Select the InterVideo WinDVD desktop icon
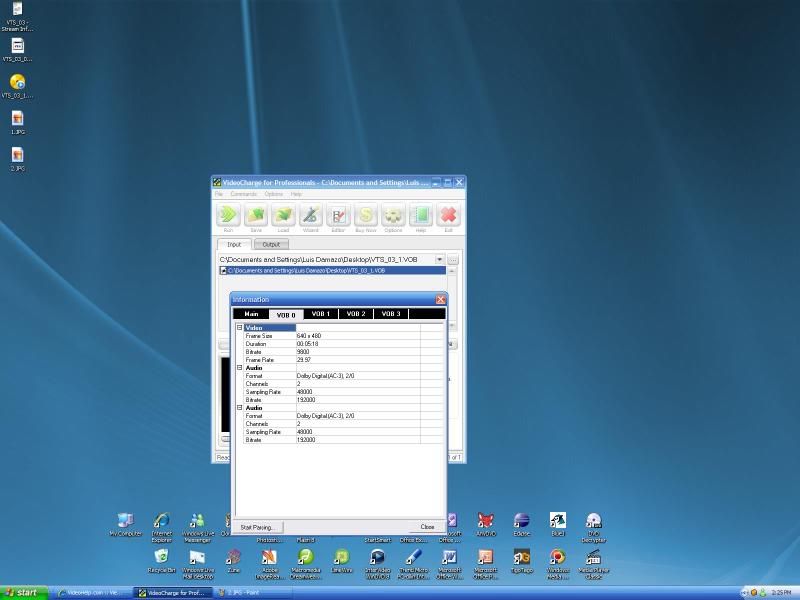Viewport: 800px width, 600px height. click(x=378, y=564)
